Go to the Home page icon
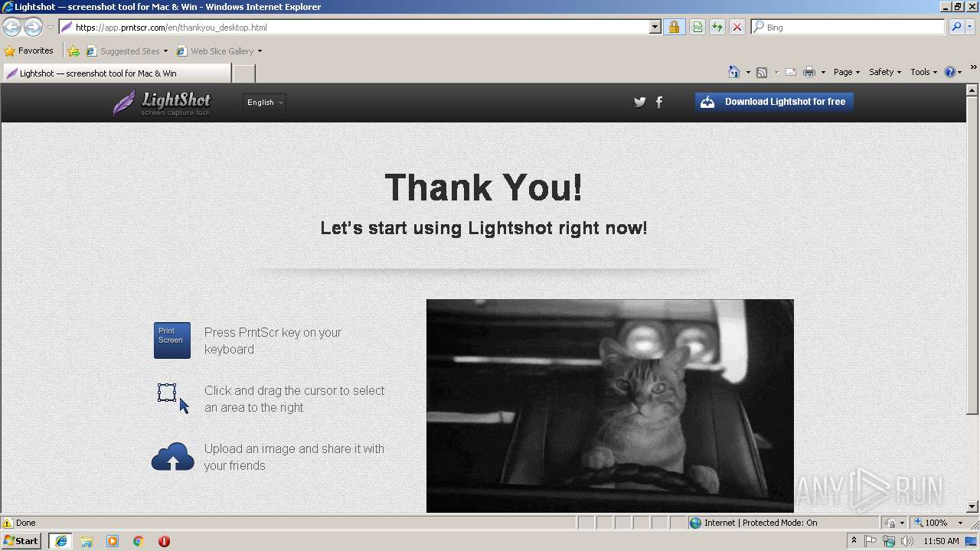 [733, 72]
